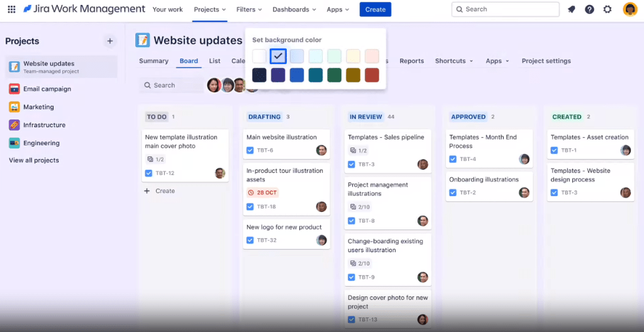Switch to the List tab
The width and height of the screenshot is (644, 332).
coord(215,61)
